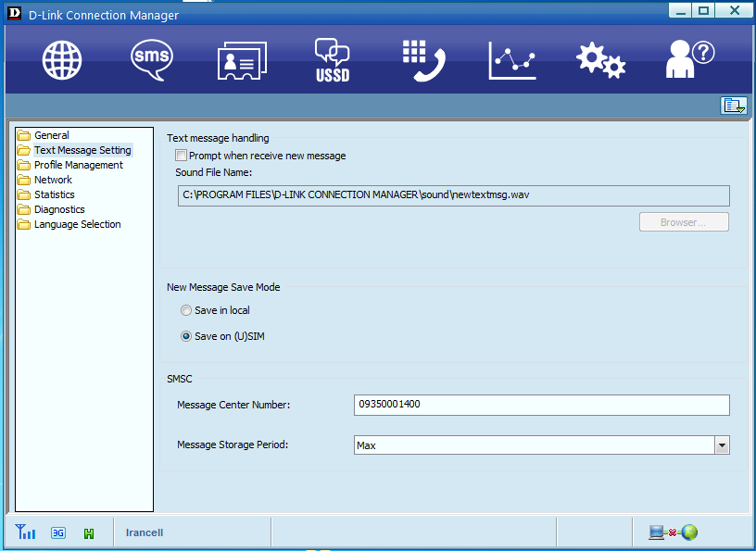
Task: Open the SMS messages icon
Action: click(x=152, y=60)
